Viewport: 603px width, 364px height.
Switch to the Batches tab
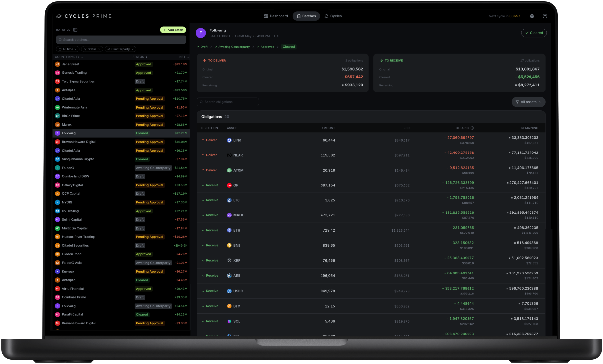(x=306, y=16)
